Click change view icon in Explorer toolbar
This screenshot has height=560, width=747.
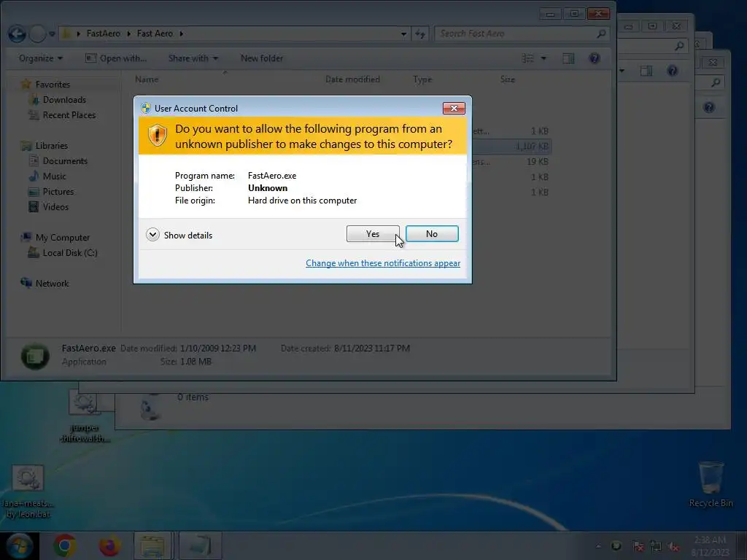pos(528,58)
